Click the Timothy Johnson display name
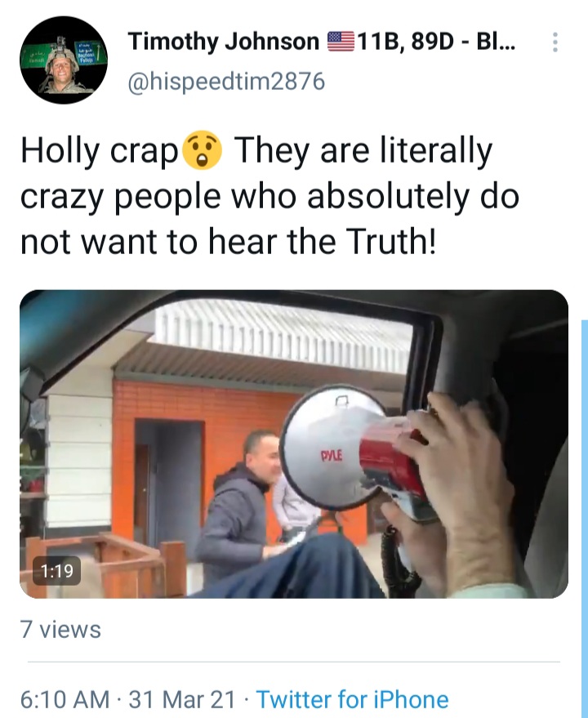Screen dimensions: 588x718 (x=224, y=41)
